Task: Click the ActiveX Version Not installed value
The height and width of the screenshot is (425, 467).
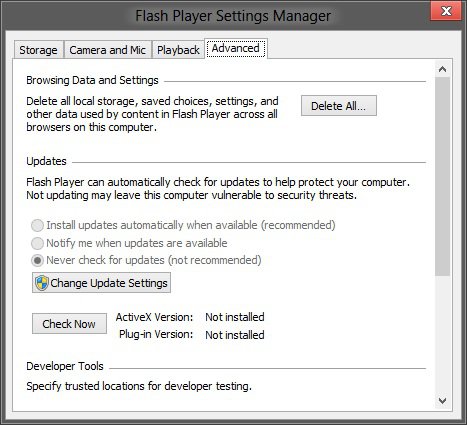Action: (x=235, y=317)
